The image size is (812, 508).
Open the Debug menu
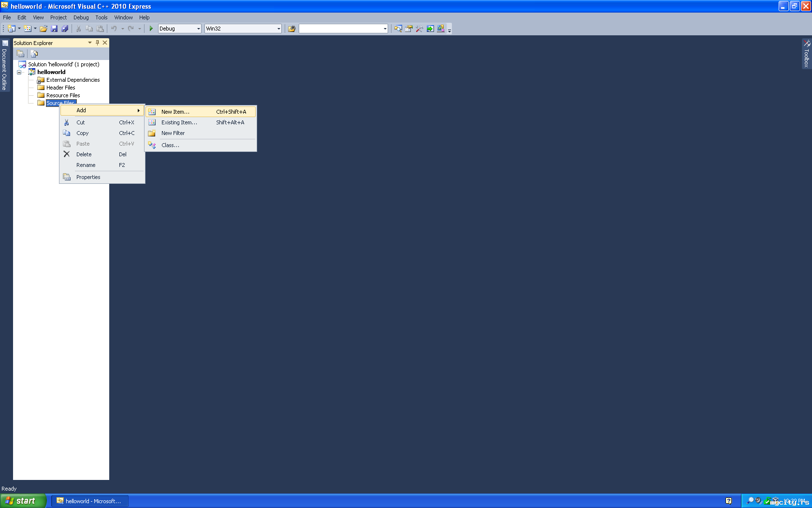click(81, 17)
